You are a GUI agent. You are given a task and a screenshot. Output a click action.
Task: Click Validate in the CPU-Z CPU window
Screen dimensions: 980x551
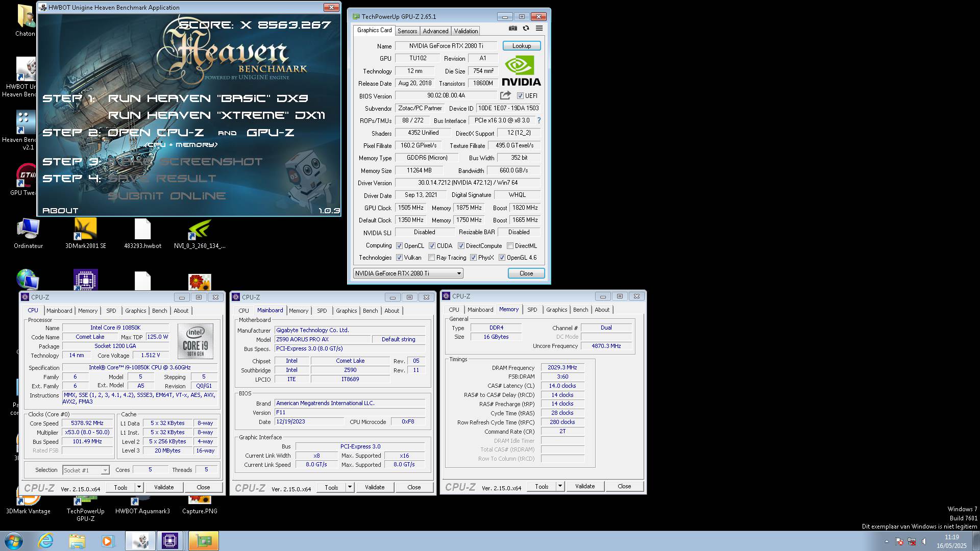164,487
